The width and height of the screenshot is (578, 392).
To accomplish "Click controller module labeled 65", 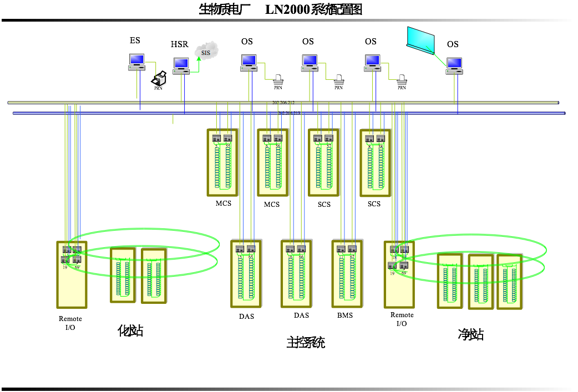I will 251,250.
